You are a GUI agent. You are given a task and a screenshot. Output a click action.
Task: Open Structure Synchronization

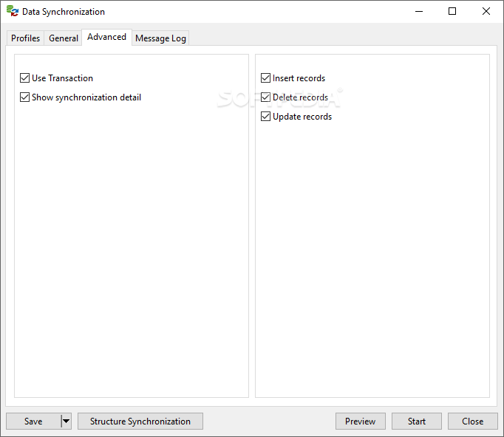point(140,421)
